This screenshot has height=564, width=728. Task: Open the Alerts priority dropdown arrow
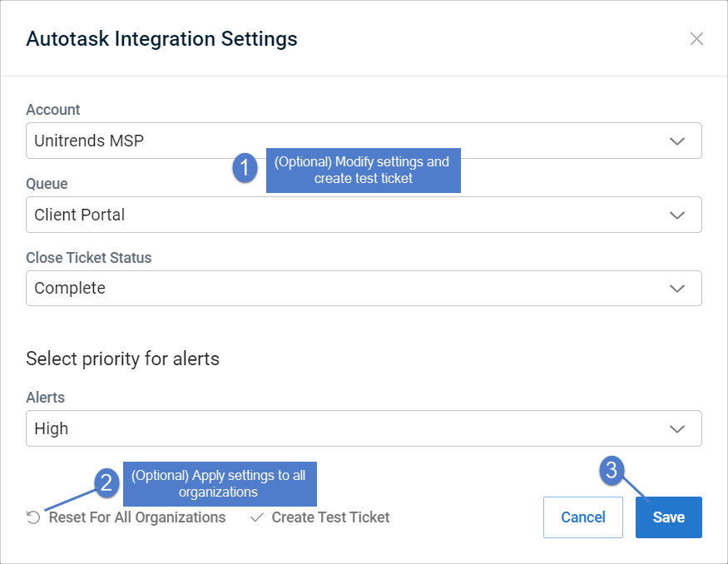coord(677,428)
